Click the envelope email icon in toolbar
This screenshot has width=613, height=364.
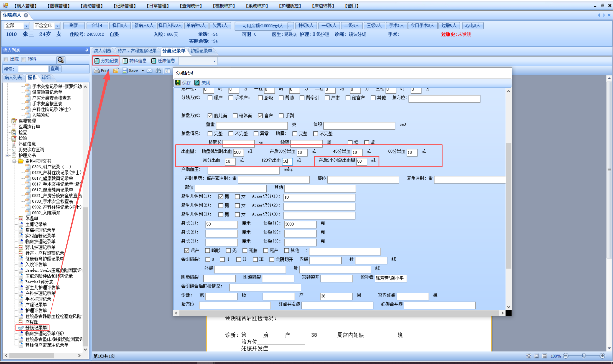(149, 71)
